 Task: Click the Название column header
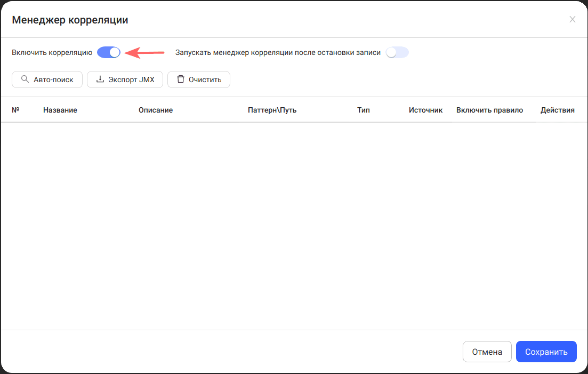pyautogui.click(x=60, y=110)
